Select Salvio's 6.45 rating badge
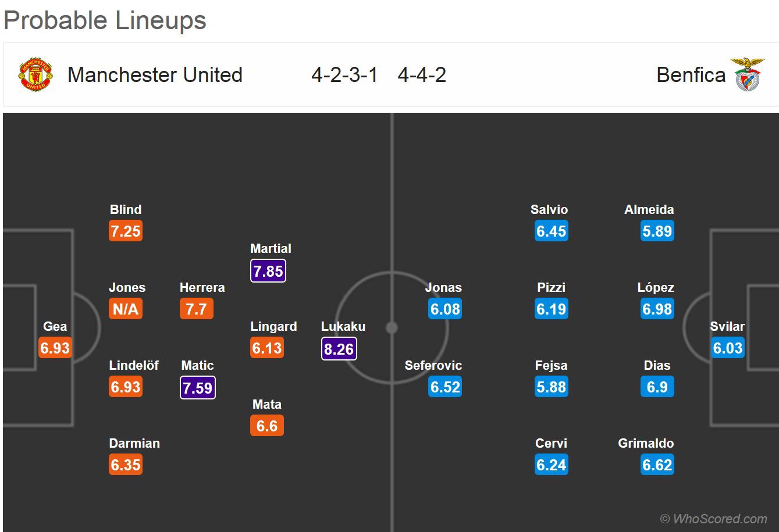 551,231
